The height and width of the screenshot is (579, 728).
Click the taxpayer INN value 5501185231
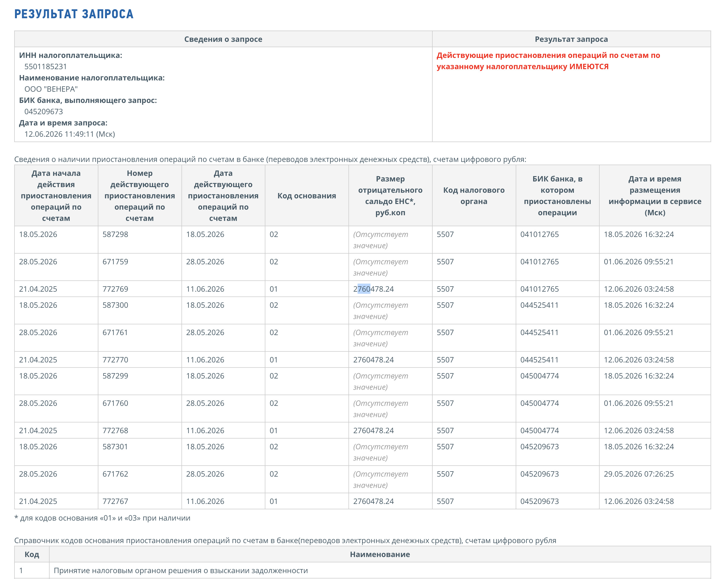[x=46, y=66]
